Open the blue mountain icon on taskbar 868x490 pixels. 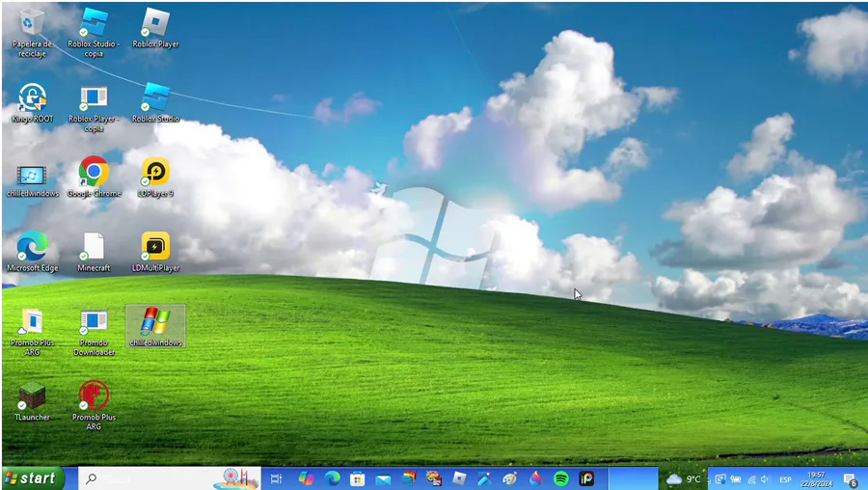484,479
